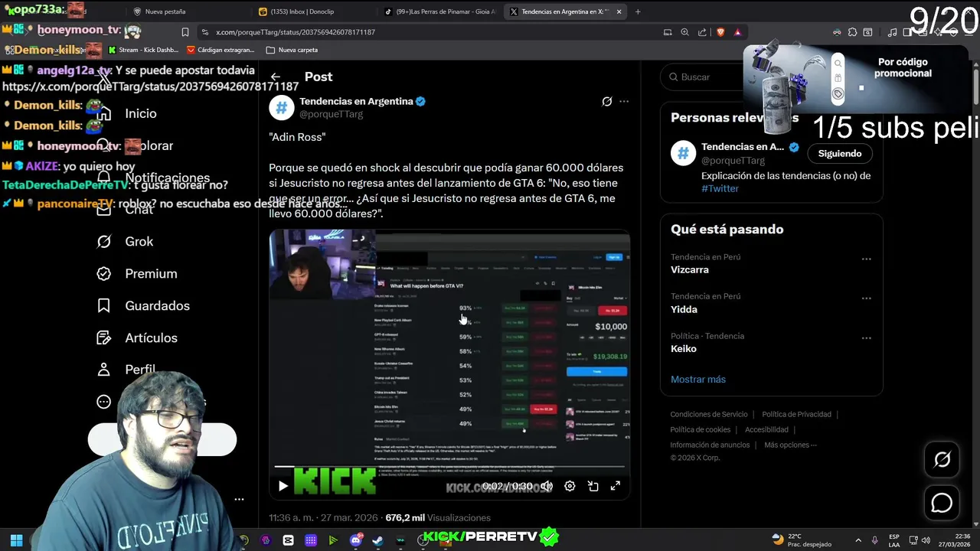
Task: Open Política de Privacidad footer link
Action: tap(796, 414)
